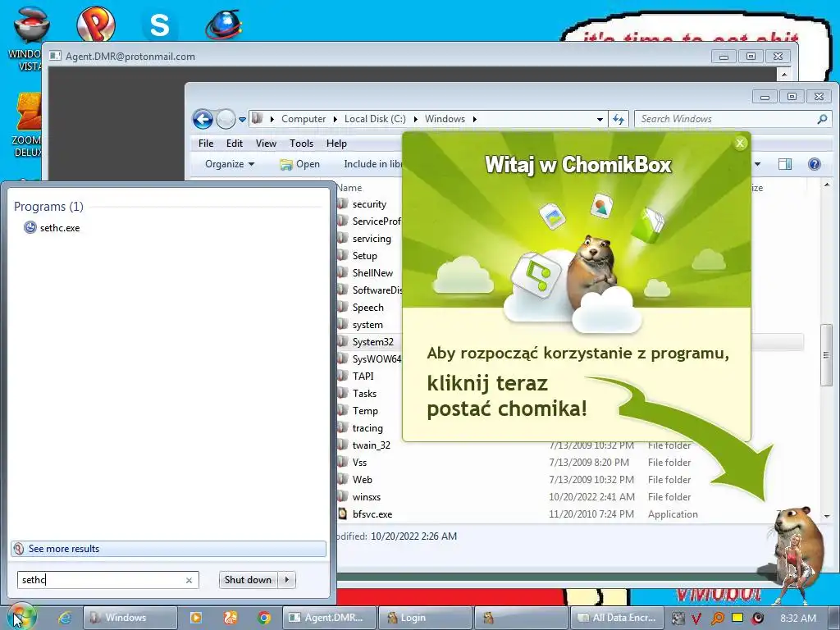Open the View menu
This screenshot has width=840, height=630.
[266, 143]
